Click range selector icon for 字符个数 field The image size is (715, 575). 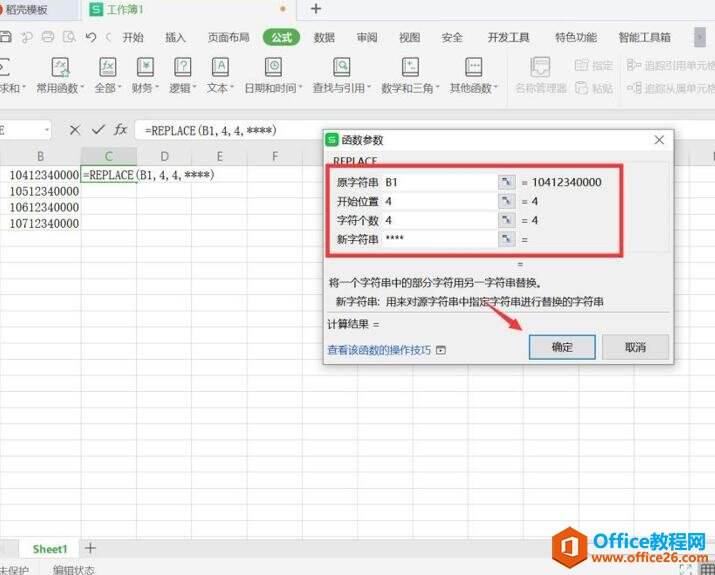(506, 220)
